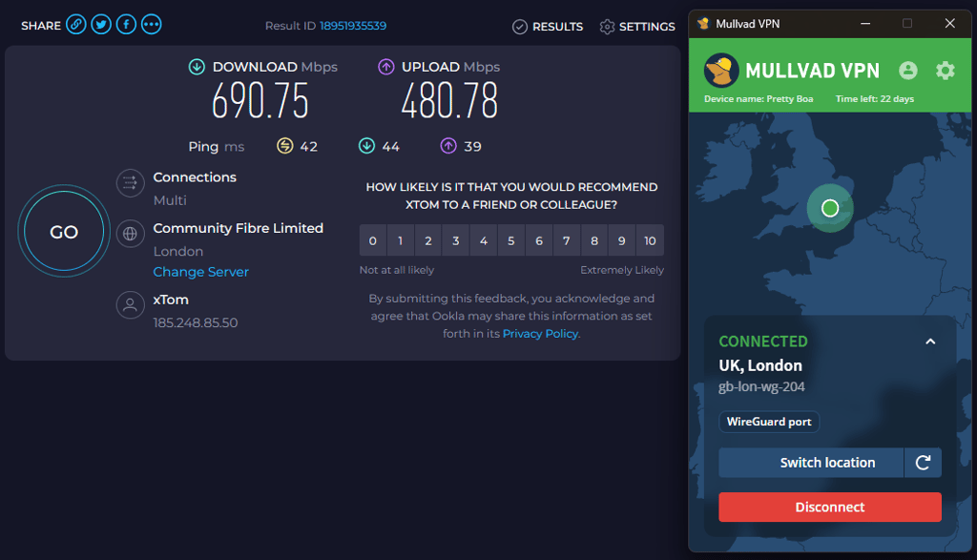Collapse the connection details chevron
The height and width of the screenshot is (560, 977).
(930, 342)
